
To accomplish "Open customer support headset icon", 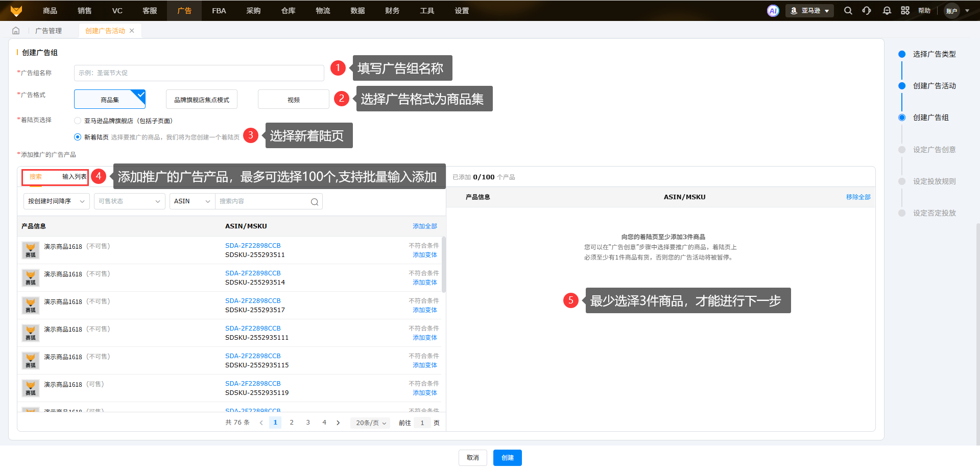I will [867, 11].
